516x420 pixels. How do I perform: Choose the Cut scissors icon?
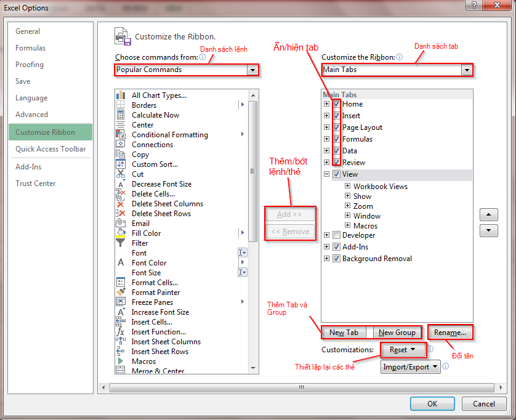[x=121, y=174]
